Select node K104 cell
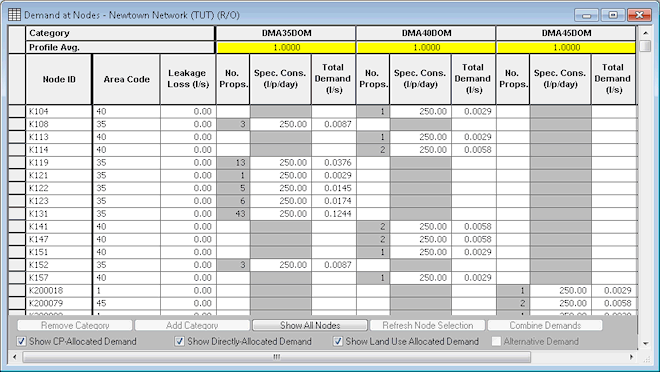 click(x=59, y=112)
